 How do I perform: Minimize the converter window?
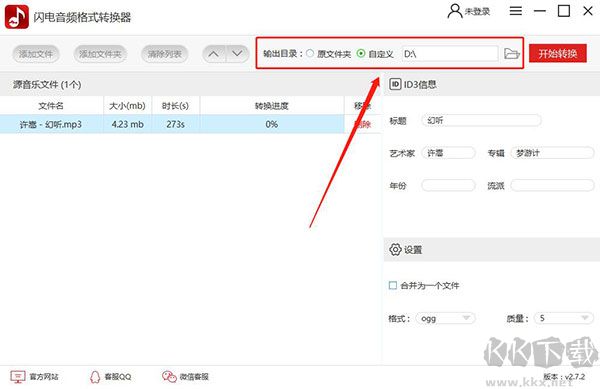(540, 11)
